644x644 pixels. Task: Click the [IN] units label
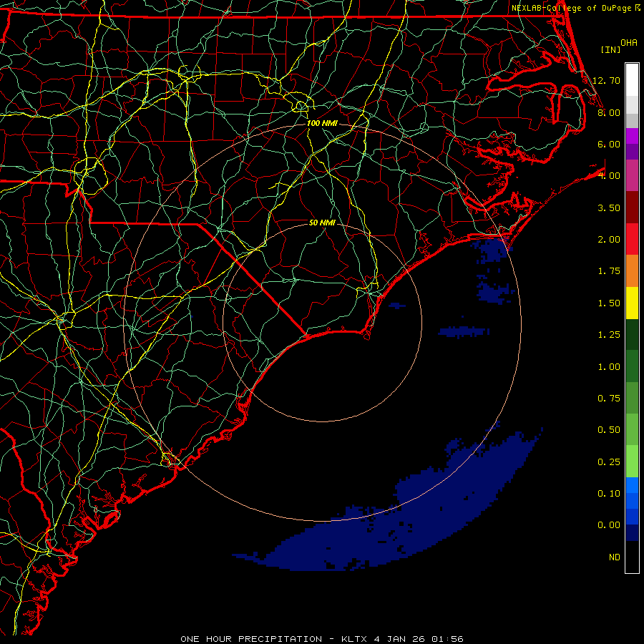click(x=611, y=49)
